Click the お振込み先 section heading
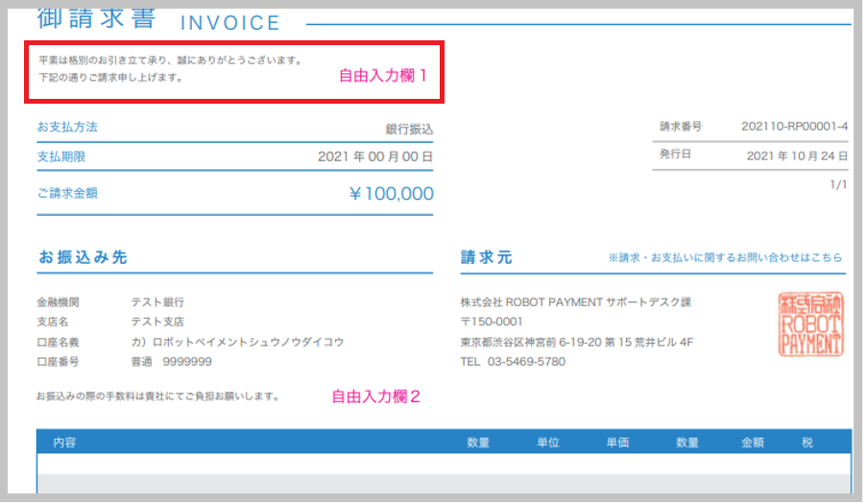The width and height of the screenshot is (868, 504). (84, 258)
